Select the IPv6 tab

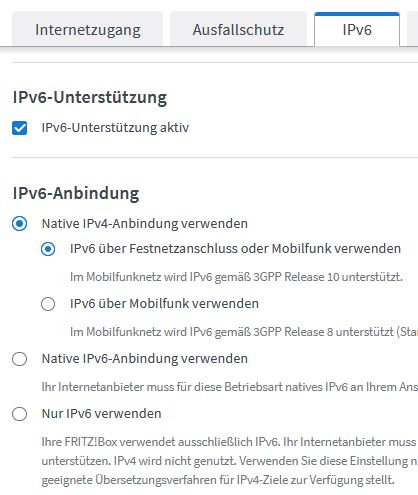[357, 29]
